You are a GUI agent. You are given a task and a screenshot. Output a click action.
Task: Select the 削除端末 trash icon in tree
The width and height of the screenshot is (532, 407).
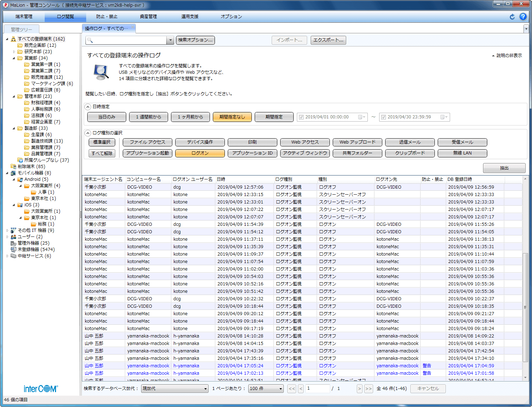pyautogui.click(x=13, y=167)
